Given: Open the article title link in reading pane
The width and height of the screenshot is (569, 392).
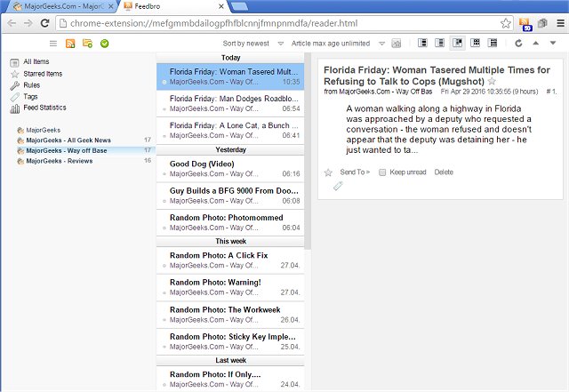Looking at the screenshot, I should (437, 76).
